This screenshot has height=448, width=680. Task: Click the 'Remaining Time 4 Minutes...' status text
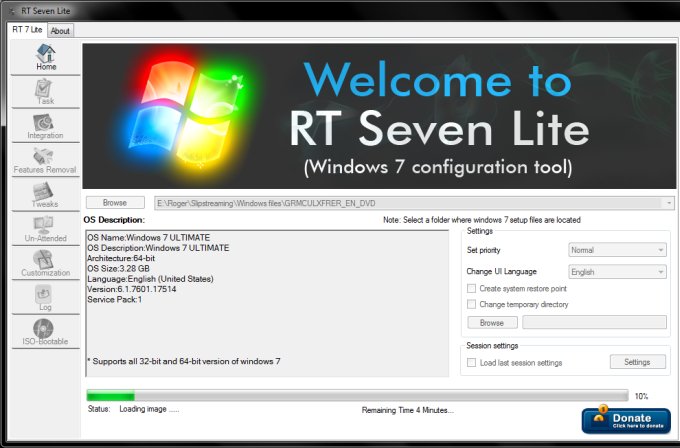tap(408, 410)
